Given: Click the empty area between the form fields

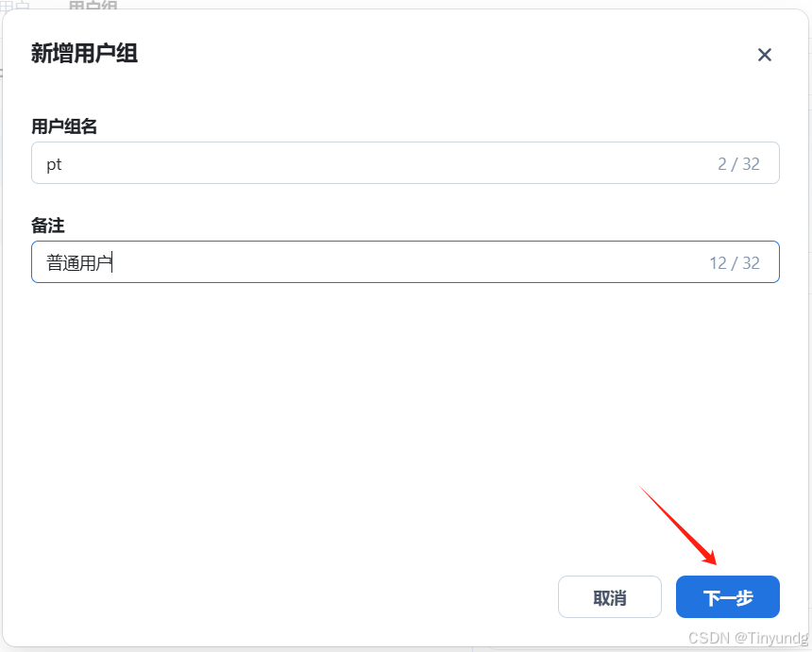Looking at the screenshot, I should coord(406,202).
